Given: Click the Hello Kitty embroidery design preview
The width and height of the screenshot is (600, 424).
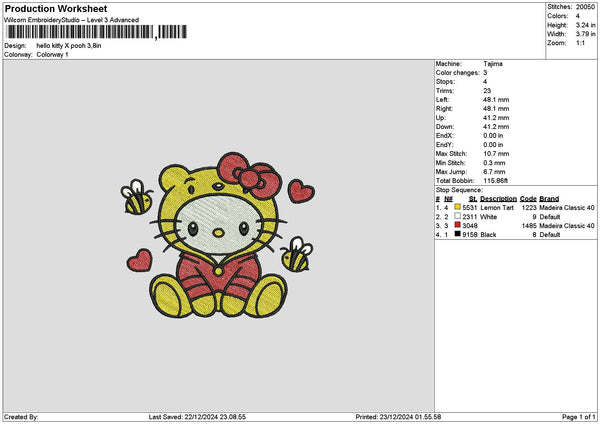Looking at the screenshot, I should point(217,235).
